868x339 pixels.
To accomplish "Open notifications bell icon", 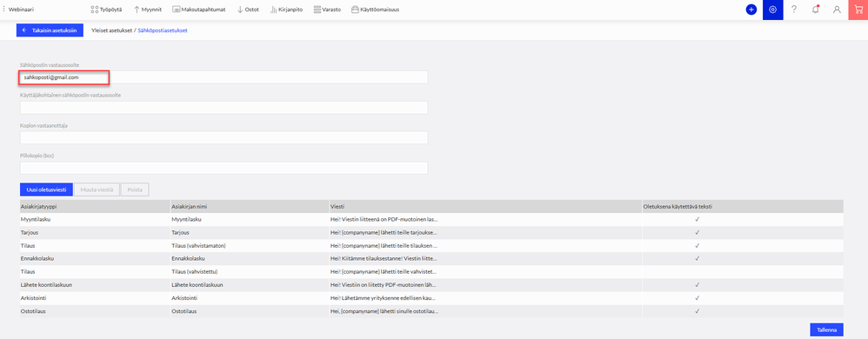I will click(816, 10).
